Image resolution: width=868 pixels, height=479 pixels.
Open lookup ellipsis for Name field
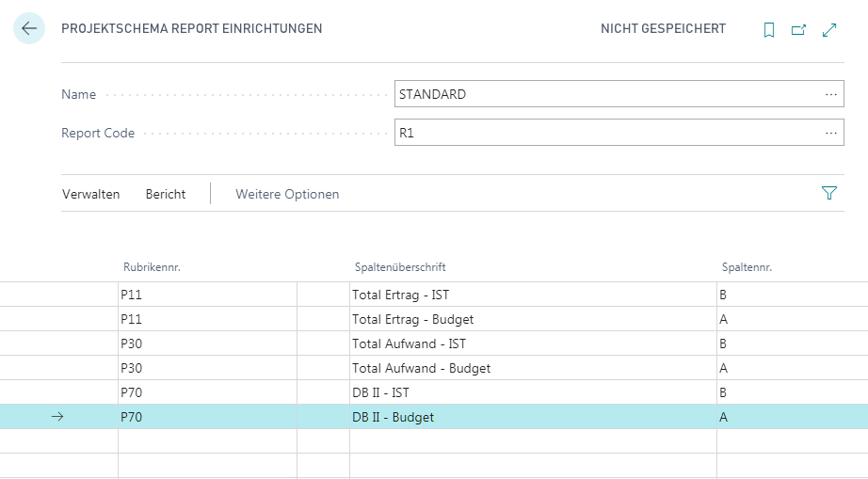click(x=831, y=94)
